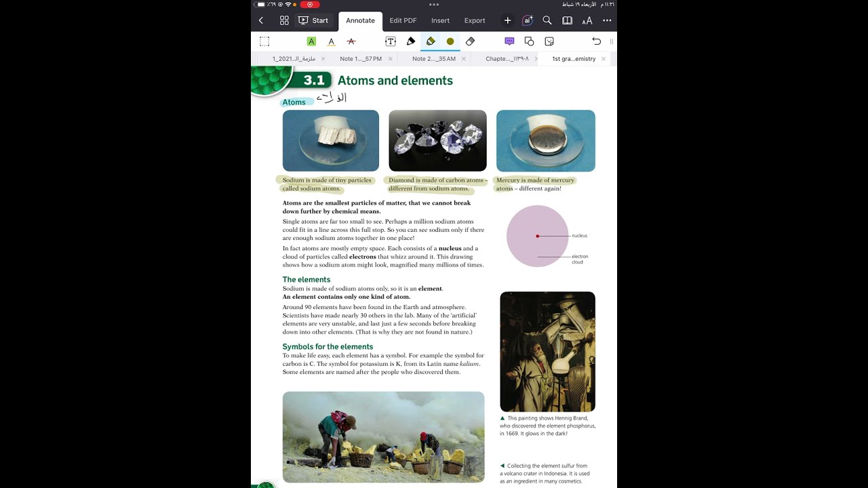Tap the 'electron cloud' diagram label

[x=580, y=259]
